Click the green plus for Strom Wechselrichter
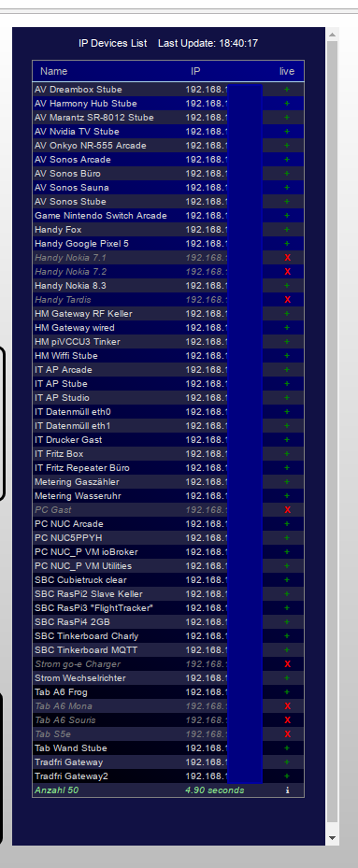Image resolution: width=358 pixels, height=868 pixels. tap(287, 678)
